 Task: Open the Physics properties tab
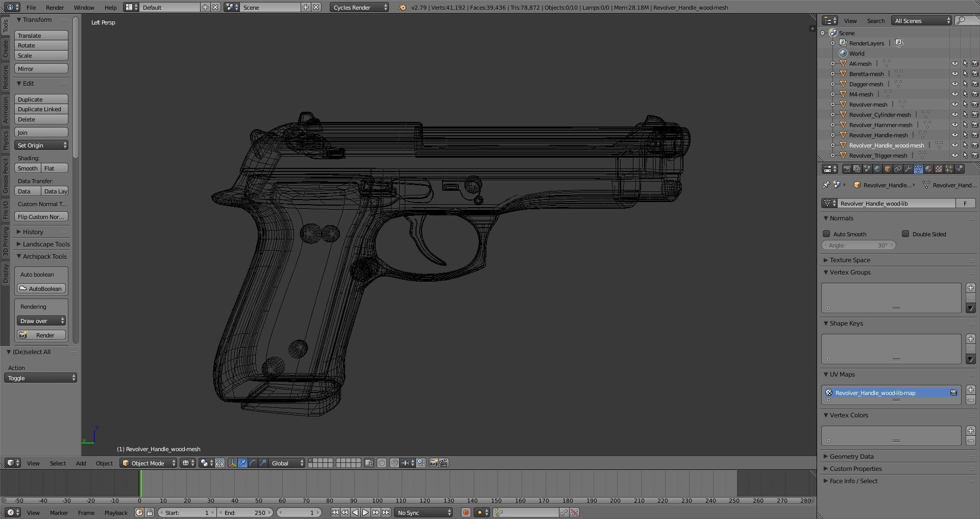tap(959, 169)
